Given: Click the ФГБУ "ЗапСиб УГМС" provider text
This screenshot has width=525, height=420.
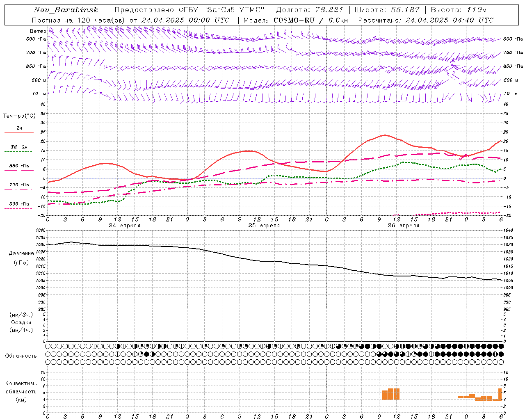Looking at the screenshot, I should [221, 10].
